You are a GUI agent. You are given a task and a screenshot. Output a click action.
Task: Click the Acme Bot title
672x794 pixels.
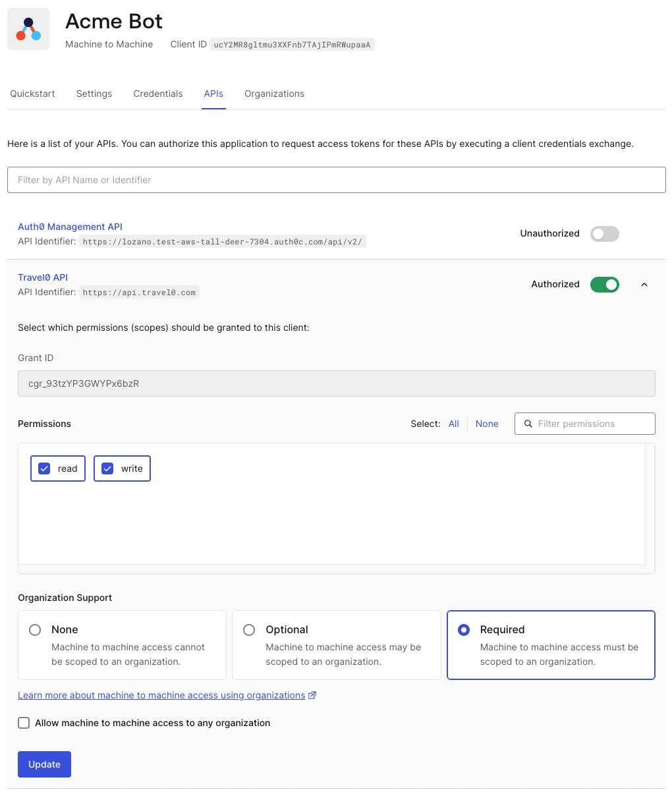coord(114,21)
